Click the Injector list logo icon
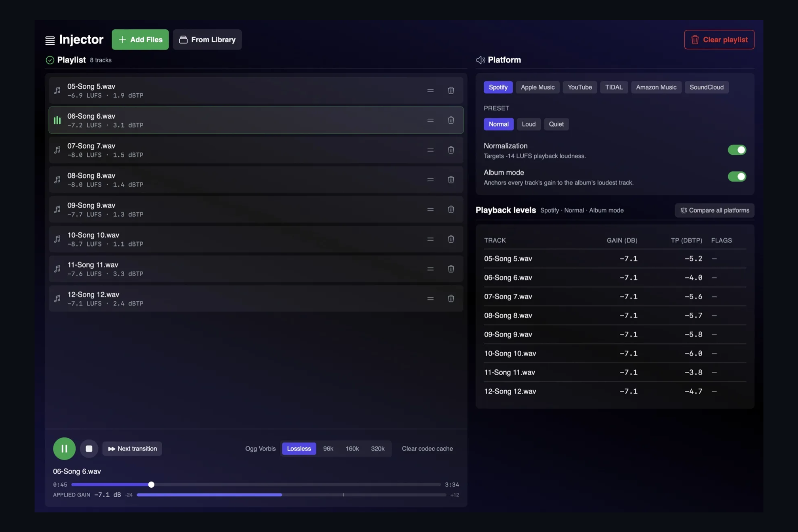 [x=50, y=40]
